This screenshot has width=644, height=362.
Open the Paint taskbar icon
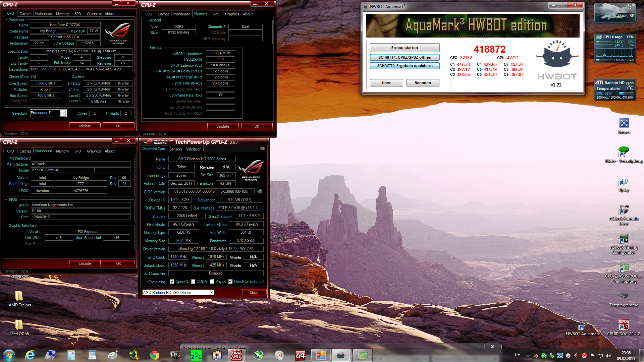tap(113, 355)
